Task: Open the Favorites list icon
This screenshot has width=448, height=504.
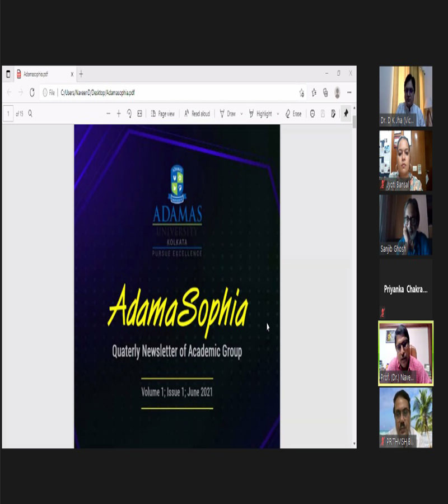Action: click(x=314, y=93)
